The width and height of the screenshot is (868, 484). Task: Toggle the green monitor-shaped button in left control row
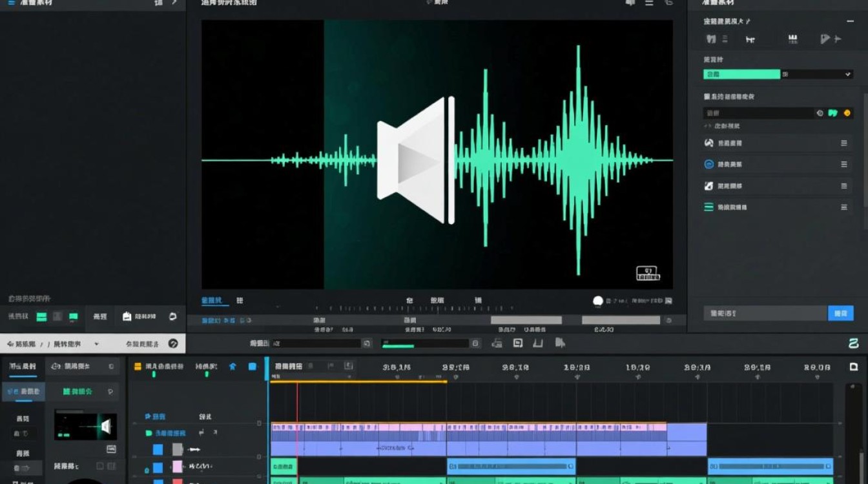pos(73,317)
